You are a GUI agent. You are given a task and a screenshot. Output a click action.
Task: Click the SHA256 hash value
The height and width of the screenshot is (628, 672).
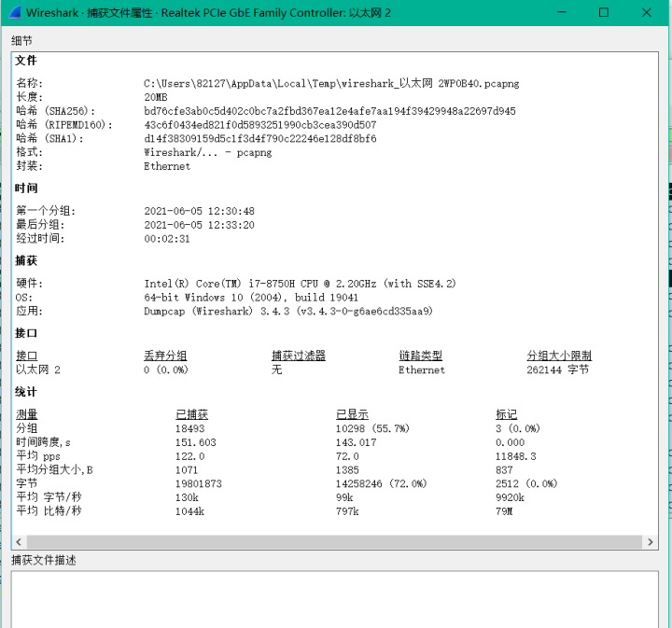329,111
